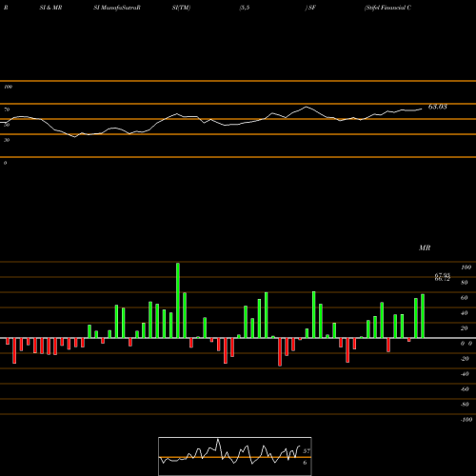Click the 'SI MunafaSutraR' header text
This screenshot has height=476, width=476.
point(117,8)
